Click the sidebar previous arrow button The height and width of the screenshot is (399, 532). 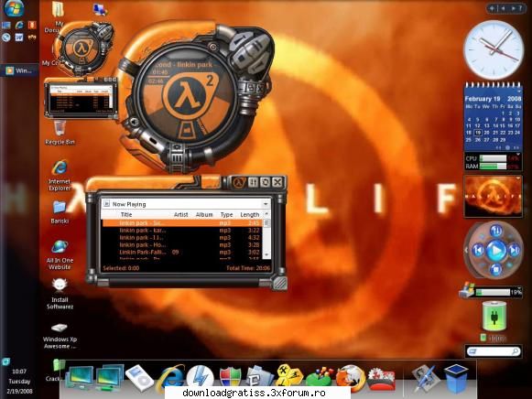(504, 8)
